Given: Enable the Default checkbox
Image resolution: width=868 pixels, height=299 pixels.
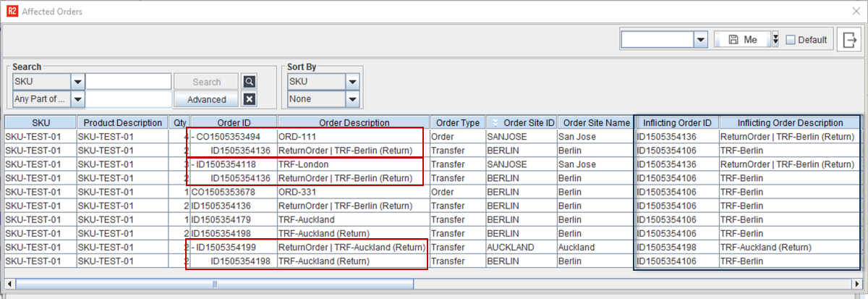Looking at the screenshot, I should [791, 40].
